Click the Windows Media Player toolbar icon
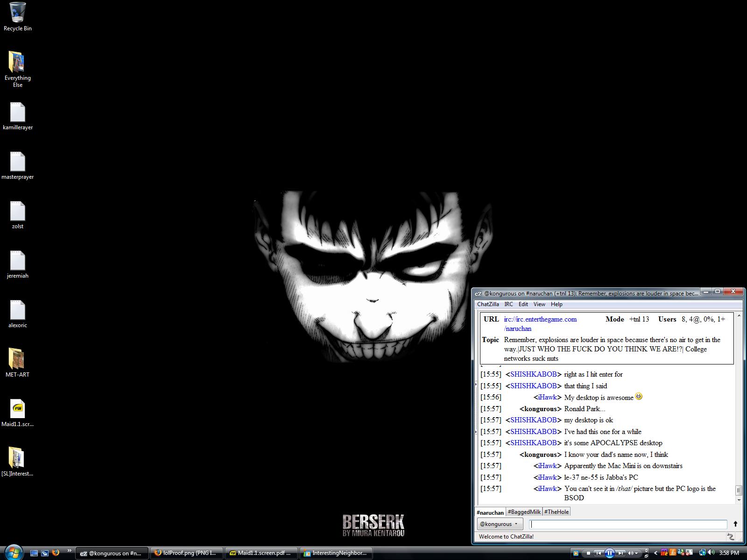 (576, 553)
